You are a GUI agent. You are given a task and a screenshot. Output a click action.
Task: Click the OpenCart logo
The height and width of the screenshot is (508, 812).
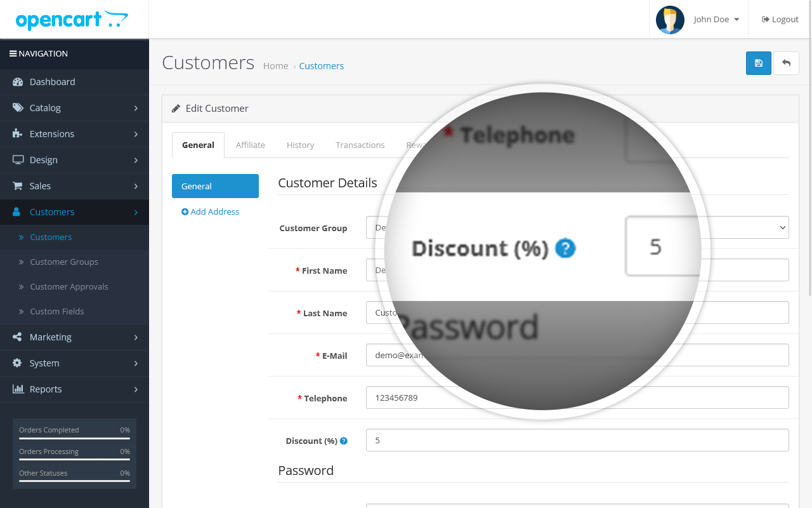pyautogui.click(x=72, y=20)
